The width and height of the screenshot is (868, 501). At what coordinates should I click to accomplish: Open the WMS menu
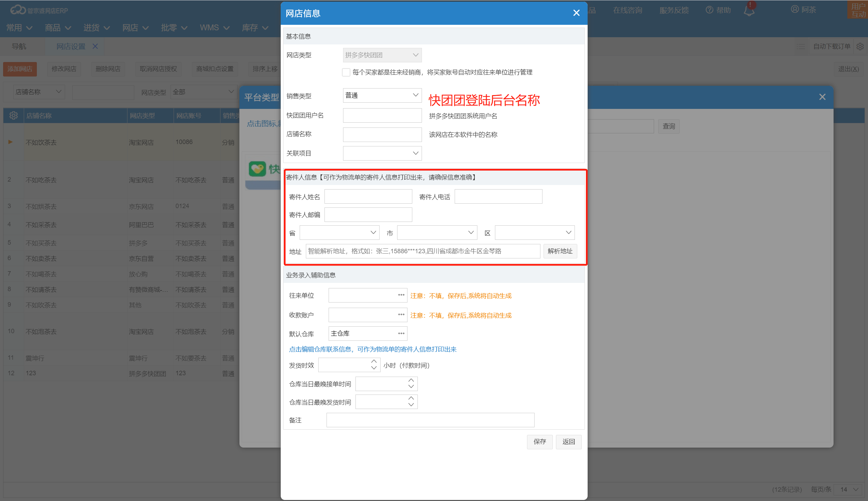tap(215, 28)
